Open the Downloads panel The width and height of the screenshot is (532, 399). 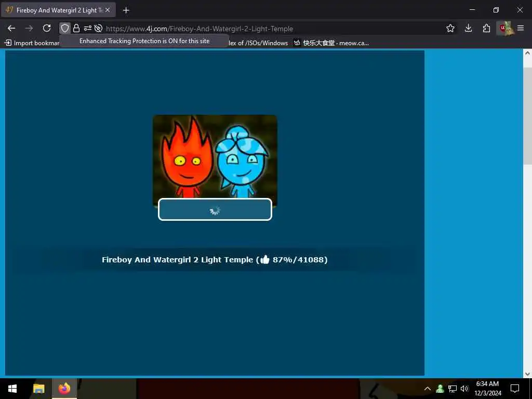coord(468,28)
